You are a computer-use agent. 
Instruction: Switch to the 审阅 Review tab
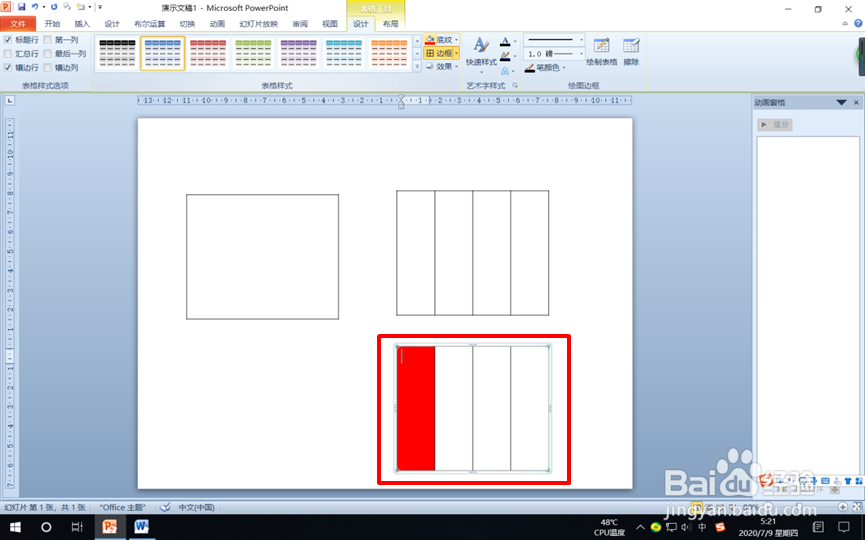[x=300, y=24]
